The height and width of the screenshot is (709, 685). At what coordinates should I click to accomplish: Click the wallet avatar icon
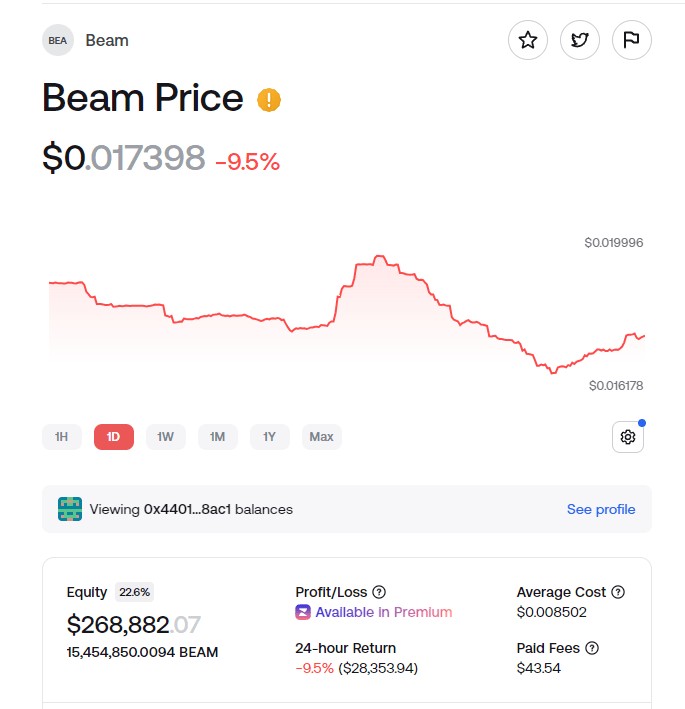70,509
